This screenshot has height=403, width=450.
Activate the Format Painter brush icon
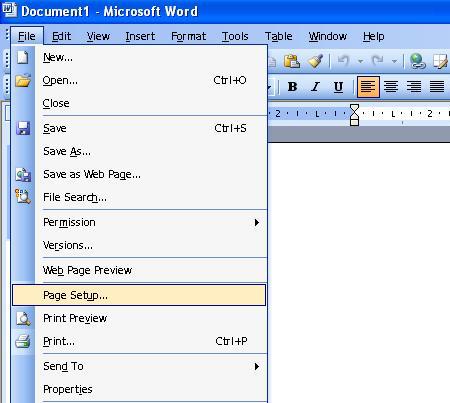(315, 61)
